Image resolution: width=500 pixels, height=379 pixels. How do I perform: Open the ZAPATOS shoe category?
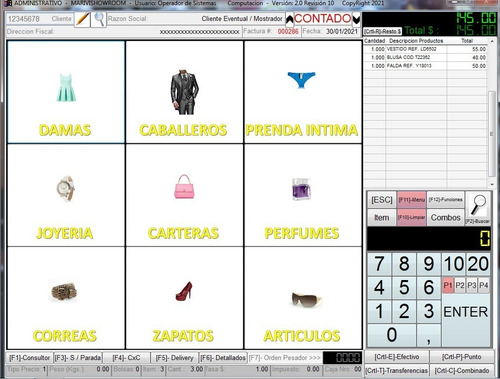click(x=184, y=298)
